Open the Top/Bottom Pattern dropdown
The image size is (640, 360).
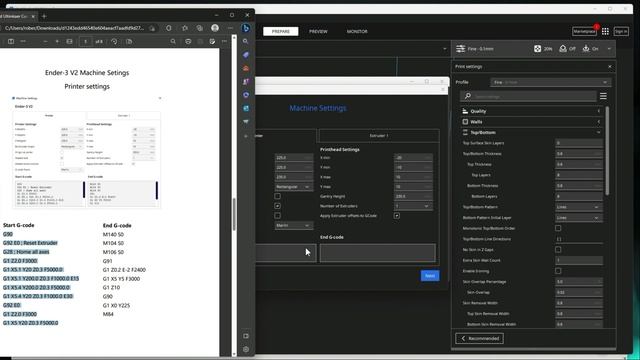[x=578, y=207]
